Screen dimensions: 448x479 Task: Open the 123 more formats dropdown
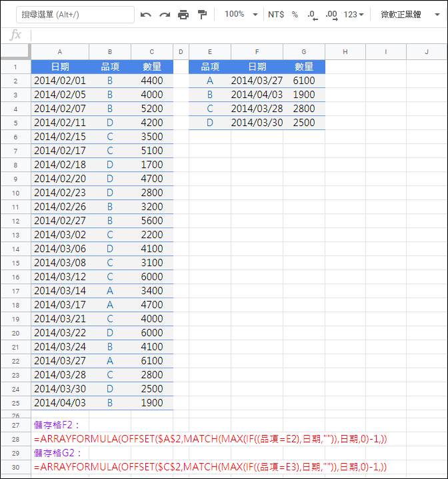353,15
